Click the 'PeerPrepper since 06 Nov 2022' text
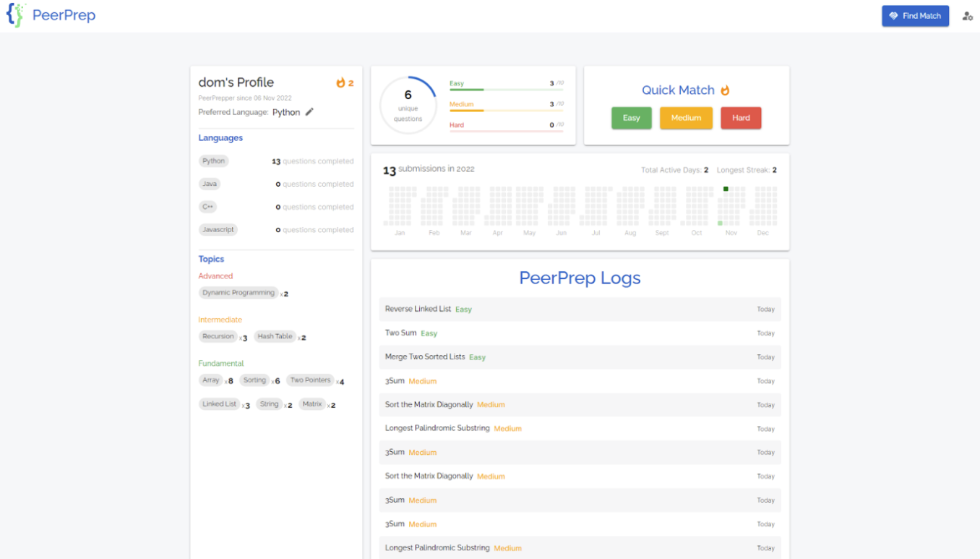 [x=245, y=98]
